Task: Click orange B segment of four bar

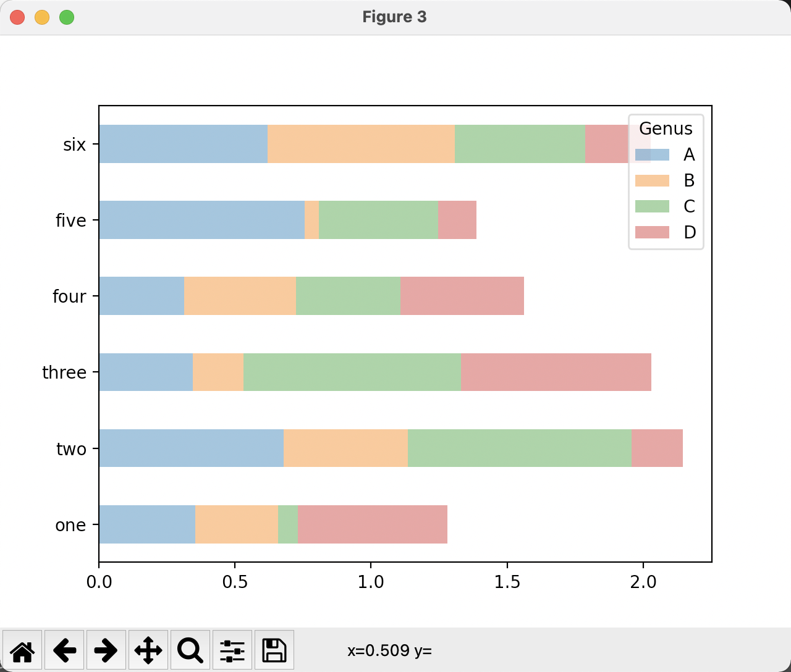Action: 240,296
